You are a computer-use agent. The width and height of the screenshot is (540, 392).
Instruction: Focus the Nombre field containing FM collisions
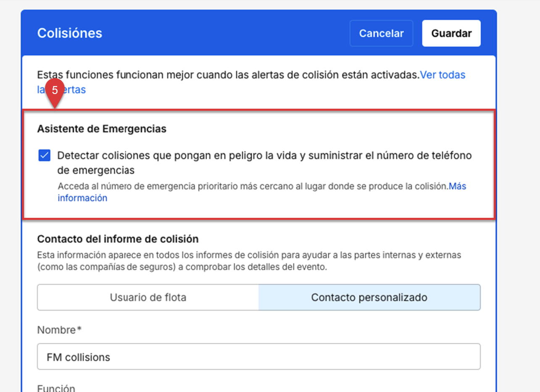tap(258, 357)
